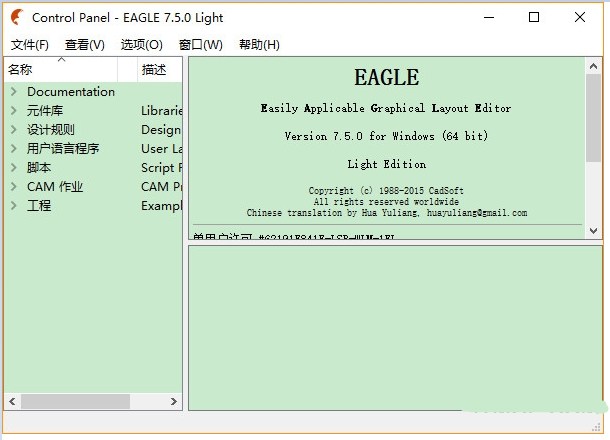
Task: Open the 帮助(H) menu
Action: coord(259,45)
